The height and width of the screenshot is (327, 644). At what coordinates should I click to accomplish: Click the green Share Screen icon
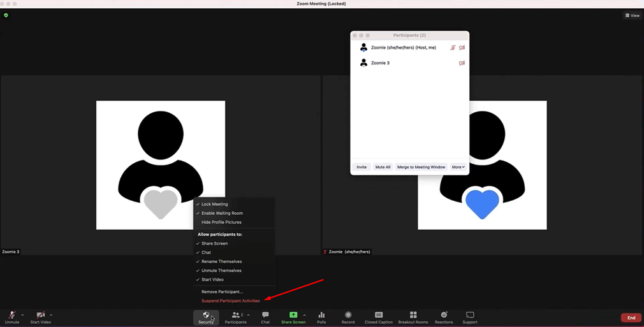coord(293,315)
